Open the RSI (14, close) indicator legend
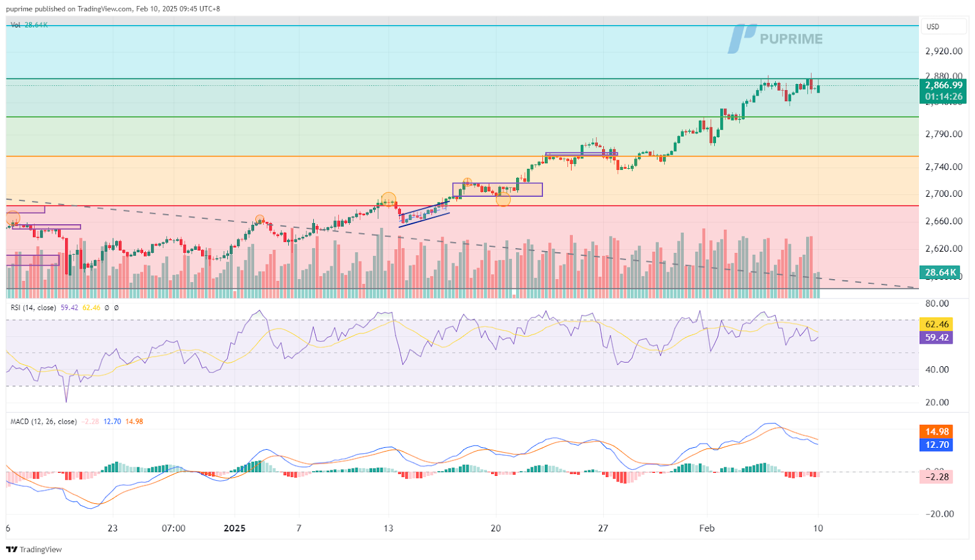 click(33, 308)
